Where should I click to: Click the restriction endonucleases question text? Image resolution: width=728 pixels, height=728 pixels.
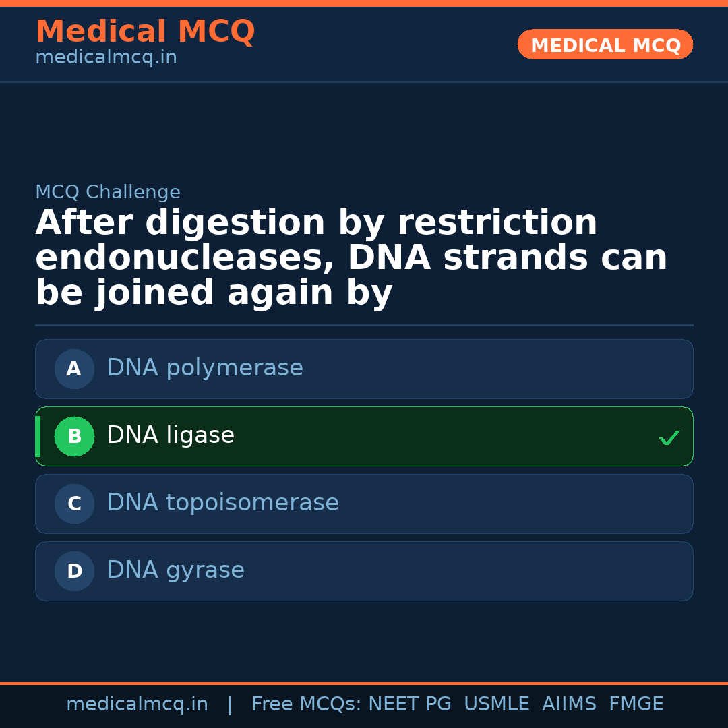pyautogui.click(x=351, y=258)
